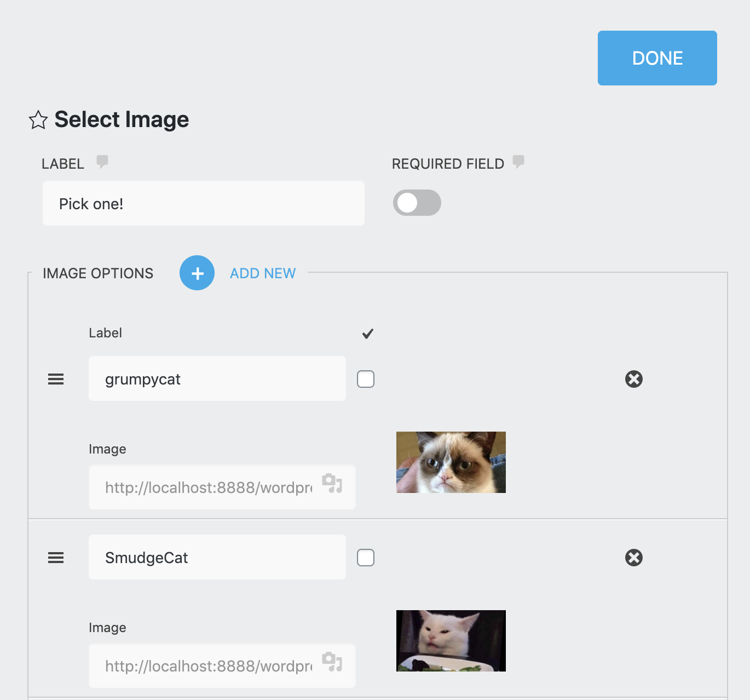This screenshot has height=700, width=750.
Task: Delete the SmudgeCat option via its X icon
Action: [633, 558]
